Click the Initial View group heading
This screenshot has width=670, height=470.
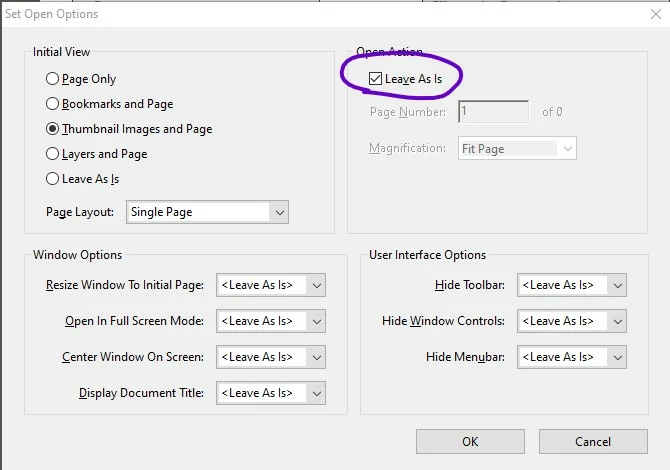coord(62,52)
